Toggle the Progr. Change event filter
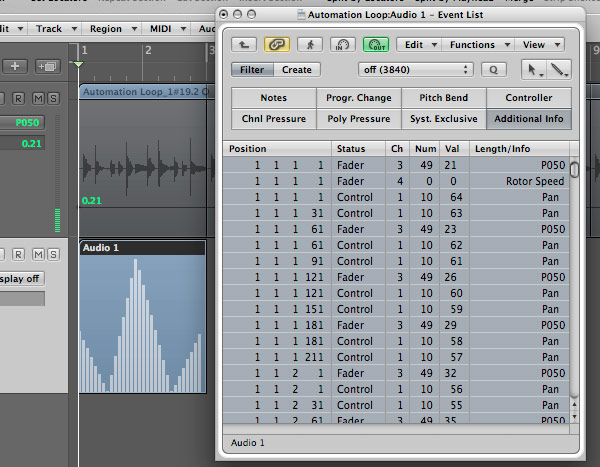This screenshot has width=600, height=467. [x=359, y=98]
